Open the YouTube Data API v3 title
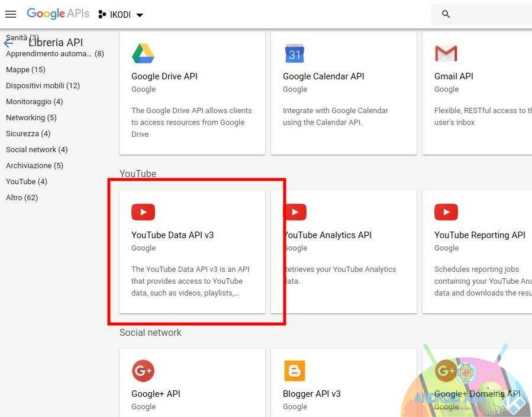532x417 pixels. 172,235
